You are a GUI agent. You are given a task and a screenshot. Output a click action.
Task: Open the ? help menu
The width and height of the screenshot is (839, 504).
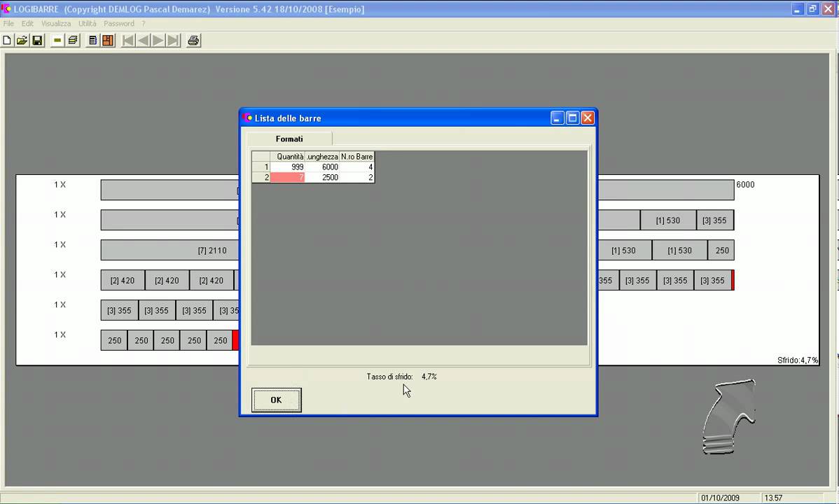tap(144, 24)
